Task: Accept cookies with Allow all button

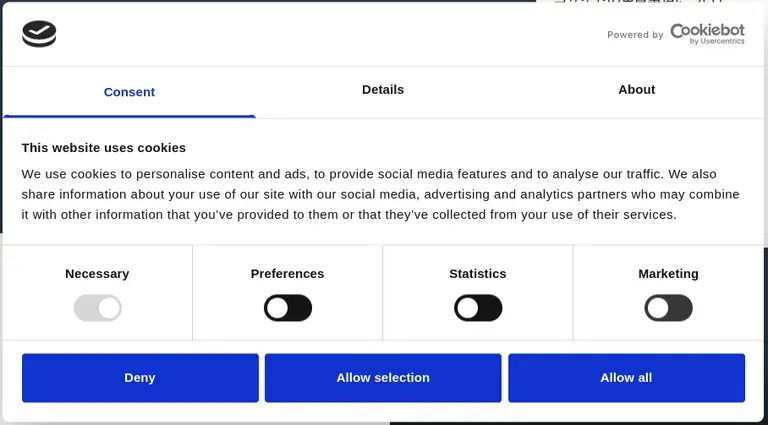Action: pos(626,378)
